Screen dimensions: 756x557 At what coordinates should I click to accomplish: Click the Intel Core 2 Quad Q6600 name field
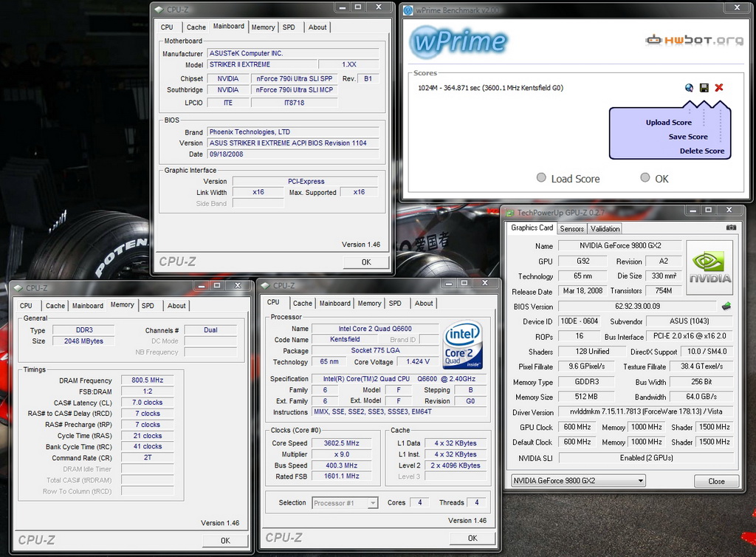(x=375, y=329)
